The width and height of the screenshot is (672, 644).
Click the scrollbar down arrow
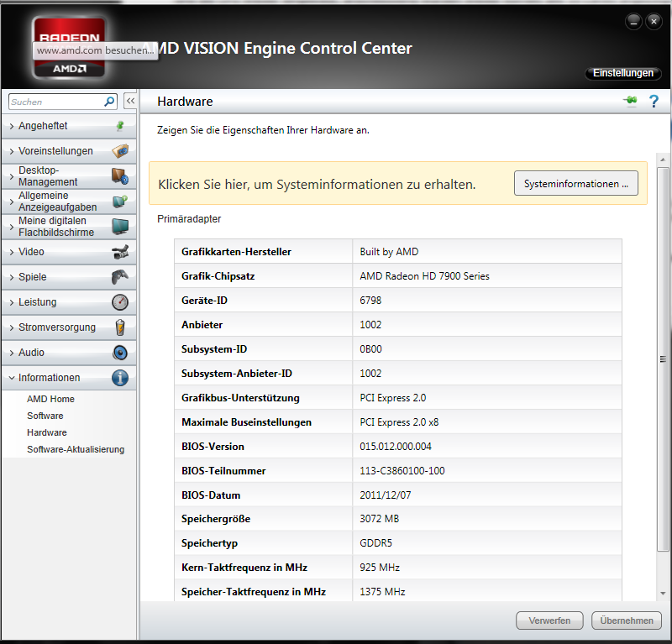(x=663, y=594)
